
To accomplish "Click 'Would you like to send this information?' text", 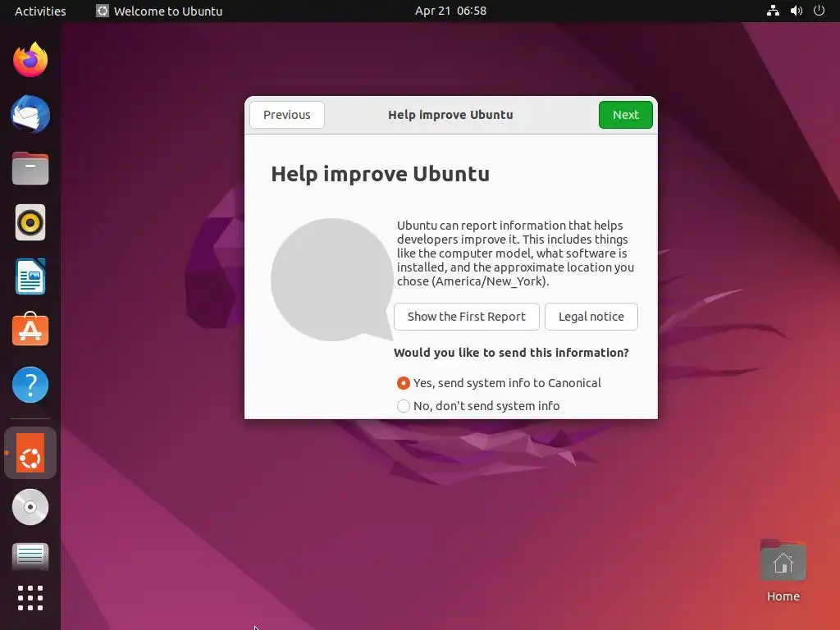I will click(511, 353).
